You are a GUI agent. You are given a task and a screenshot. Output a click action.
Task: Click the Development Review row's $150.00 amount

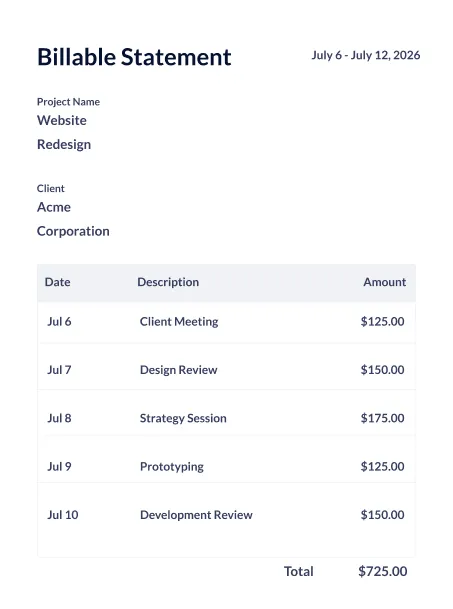[382, 515]
